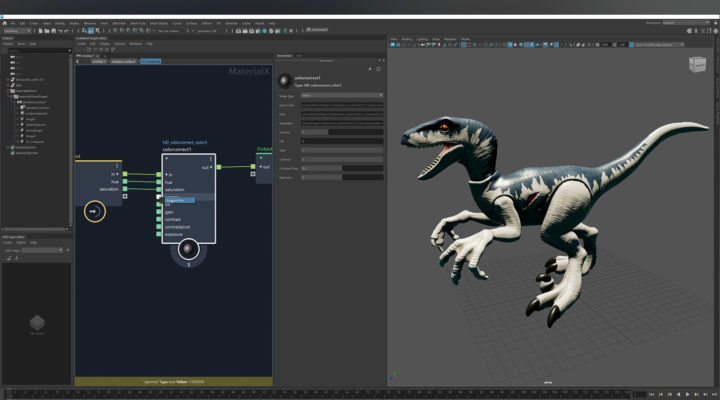The height and width of the screenshot is (400, 720).
Task: Click the hue input port on colorcorrect1
Action: click(159, 182)
